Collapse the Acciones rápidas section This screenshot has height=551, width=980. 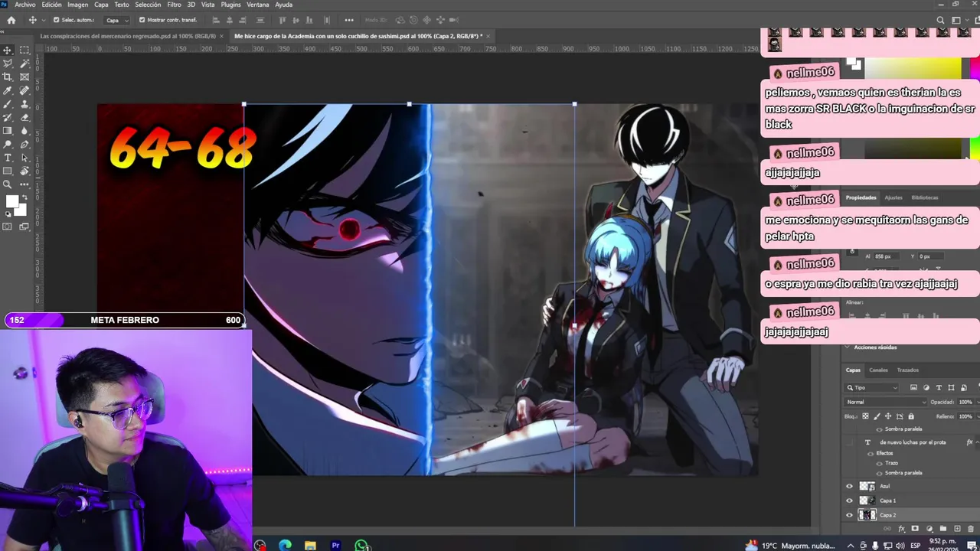847,347
